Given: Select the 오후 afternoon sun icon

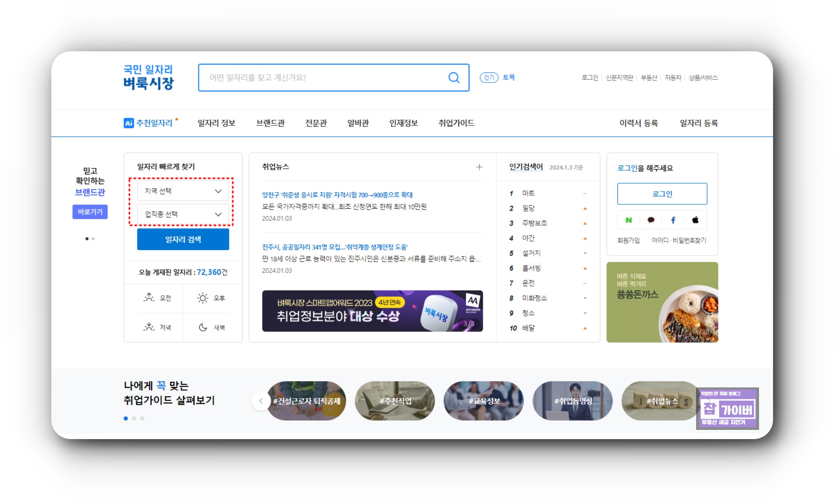Looking at the screenshot, I should click(x=202, y=298).
